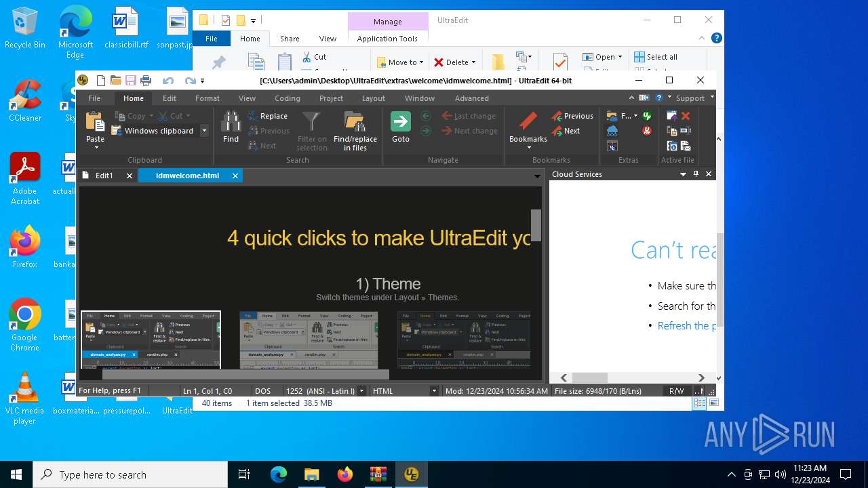Viewport: 868px width, 488px height.
Task: Click the cloud sync icon in Extras
Action: tap(612, 131)
